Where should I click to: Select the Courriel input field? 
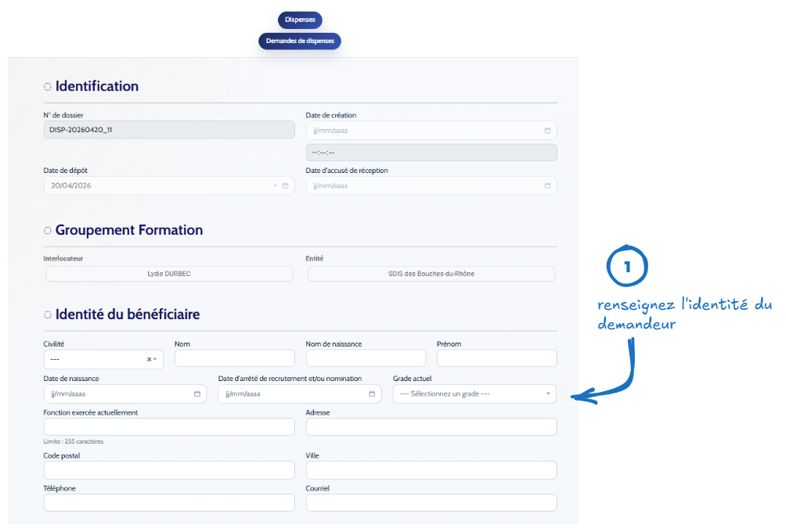(431, 502)
